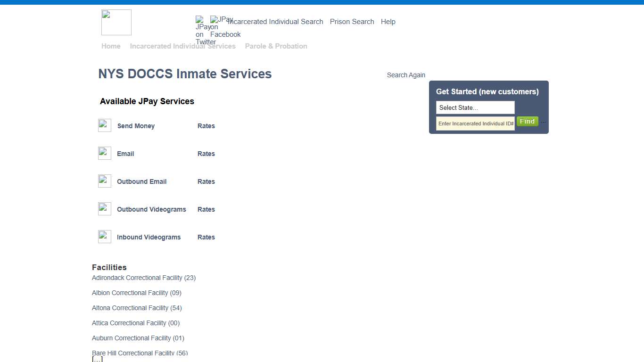Screen dimensions: 644x362
Task: View Rates for Send Money
Action: tap(206, 126)
